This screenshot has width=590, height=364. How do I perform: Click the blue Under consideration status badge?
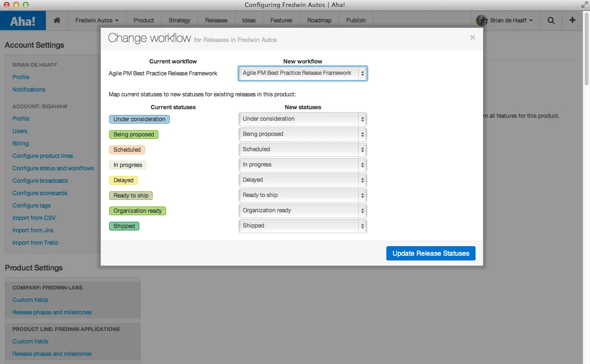coord(139,119)
